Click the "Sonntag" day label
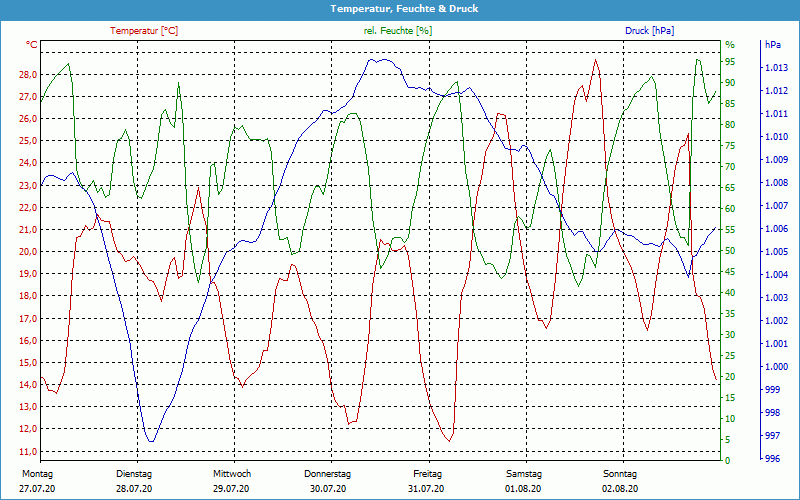 [620, 474]
